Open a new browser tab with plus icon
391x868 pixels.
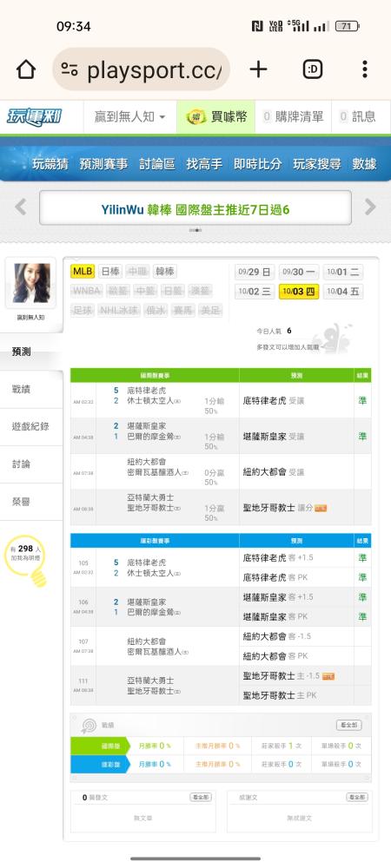(x=258, y=69)
